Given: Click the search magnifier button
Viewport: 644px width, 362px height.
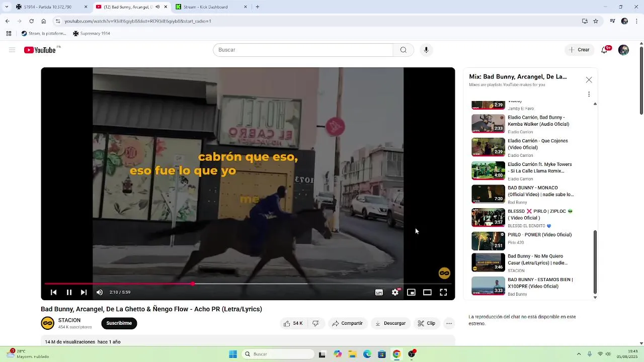Looking at the screenshot, I should [403, 50].
